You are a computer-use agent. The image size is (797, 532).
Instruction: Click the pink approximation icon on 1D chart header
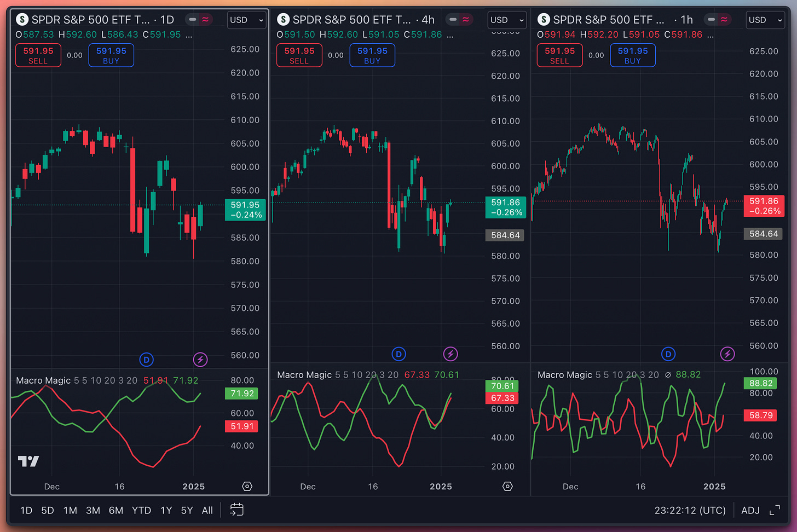point(205,20)
